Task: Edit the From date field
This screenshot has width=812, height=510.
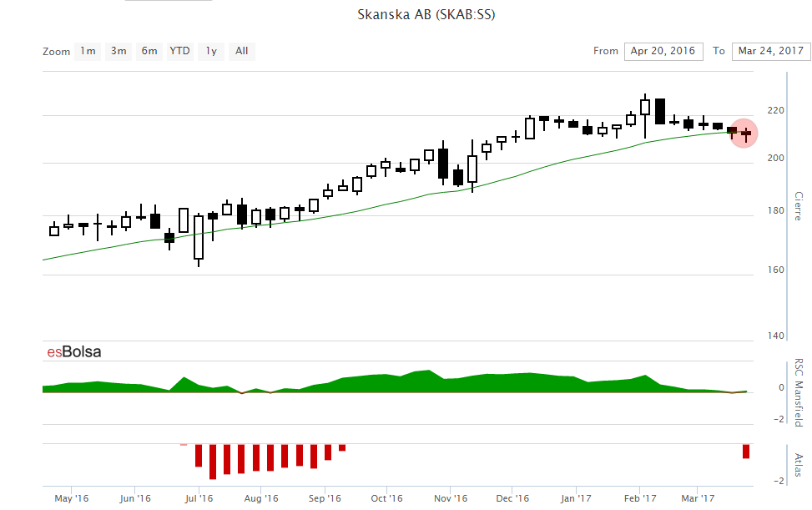Action: point(663,51)
